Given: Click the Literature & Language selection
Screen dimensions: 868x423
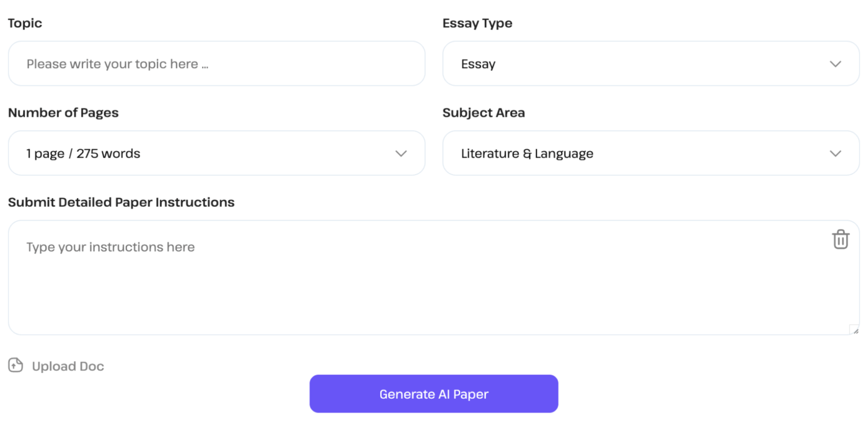Looking at the screenshot, I should [x=528, y=153].
